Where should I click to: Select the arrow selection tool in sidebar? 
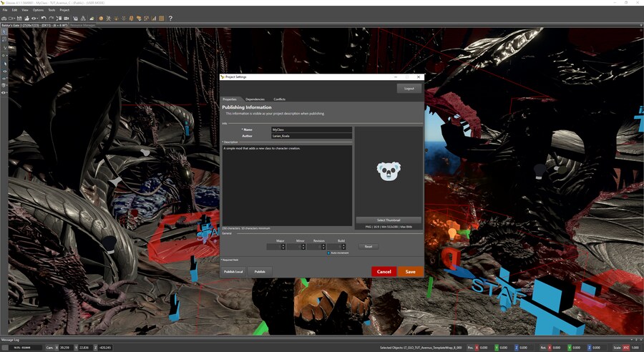coord(4,32)
